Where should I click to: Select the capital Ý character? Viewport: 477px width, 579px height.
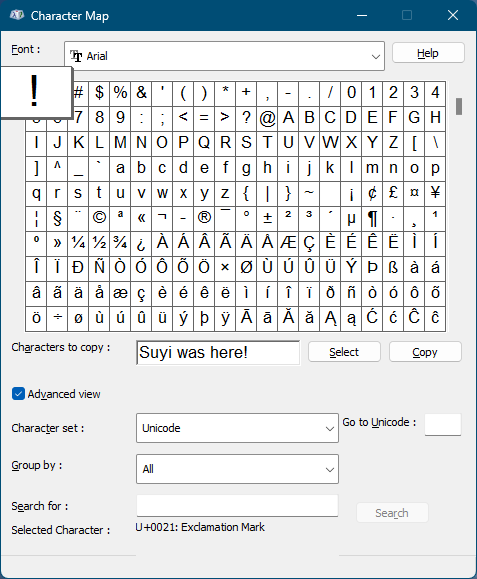tap(351, 268)
